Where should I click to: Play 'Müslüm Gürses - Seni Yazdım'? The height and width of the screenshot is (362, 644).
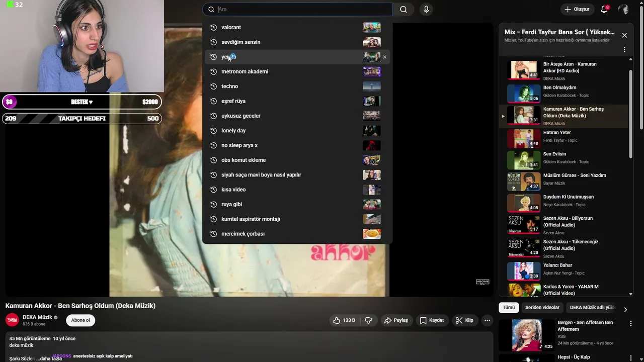pos(563,181)
